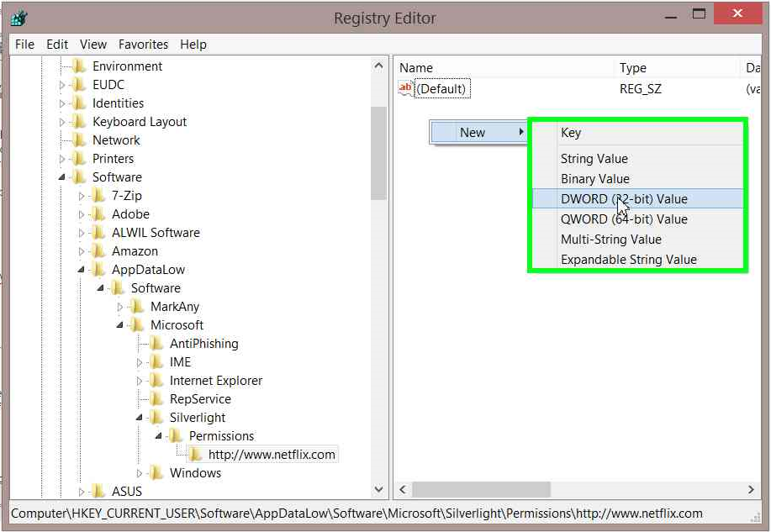The height and width of the screenshot is (532, 771).
Task: Choose Key from the New submenu
Action: (x=638, y=133)
